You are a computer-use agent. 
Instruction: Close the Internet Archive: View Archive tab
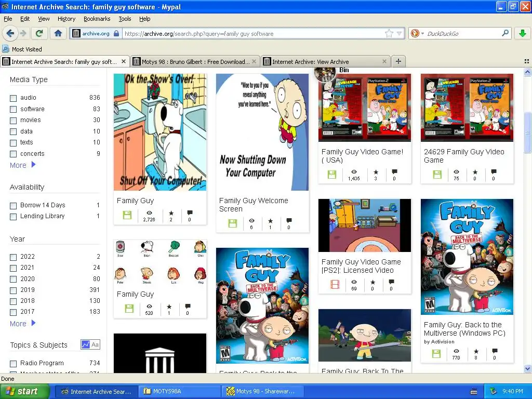(x=384, y=61)
